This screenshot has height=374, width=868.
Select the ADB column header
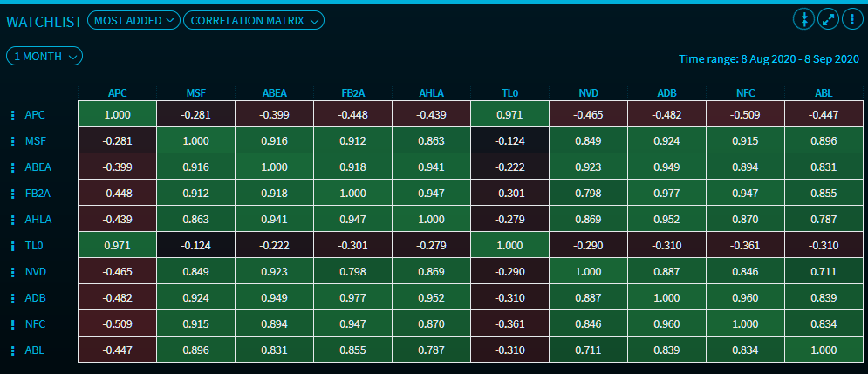[x=666, y=92]
